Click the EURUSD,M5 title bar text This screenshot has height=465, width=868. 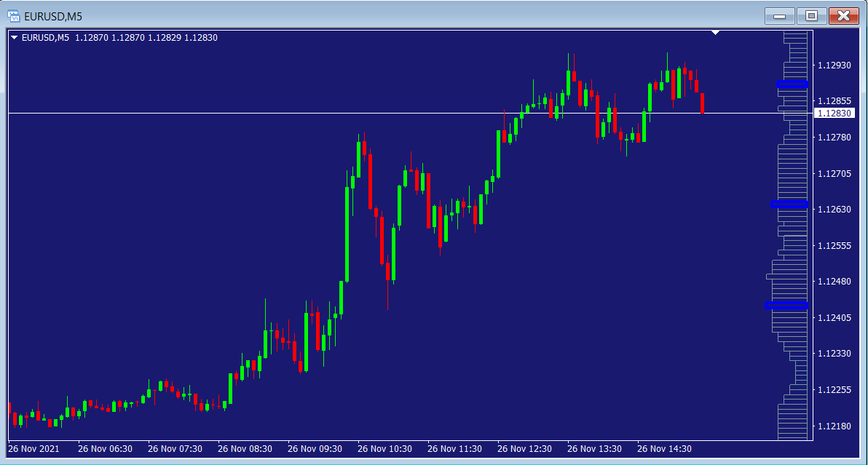click(x=53, y=15)
